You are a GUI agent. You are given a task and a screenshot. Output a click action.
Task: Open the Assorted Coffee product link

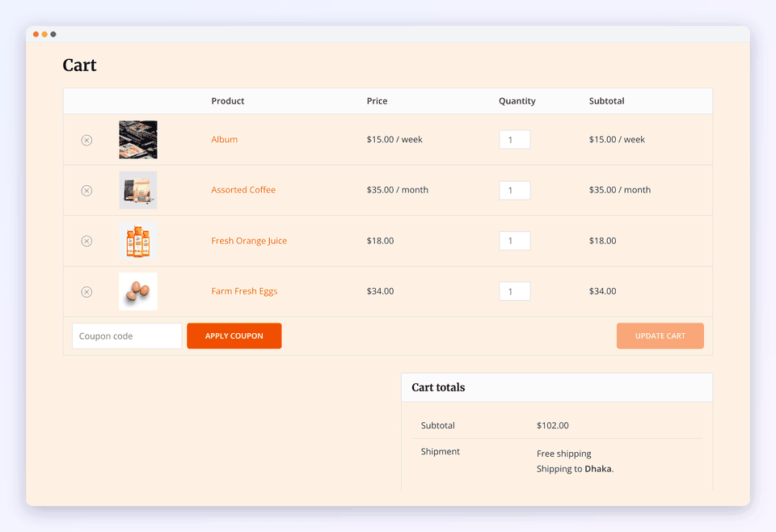pyautogui.click(x=243, y=190)
